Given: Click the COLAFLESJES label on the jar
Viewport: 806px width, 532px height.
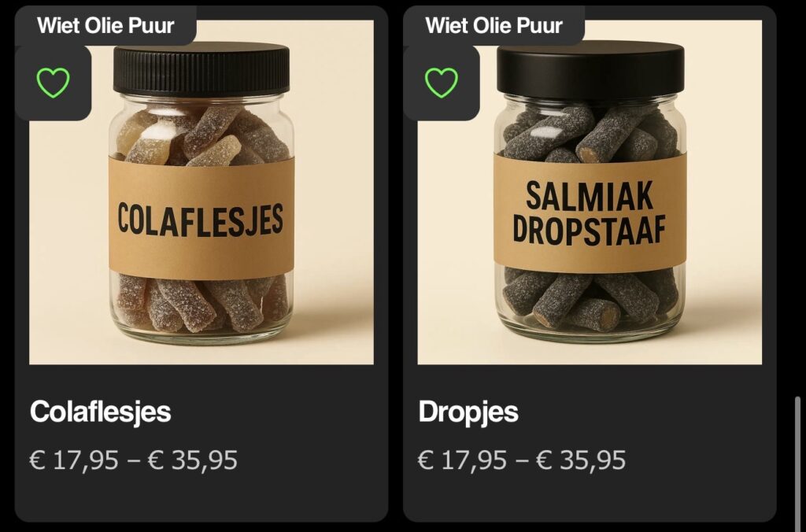Looking at the screenshot, I should point(201,219).
